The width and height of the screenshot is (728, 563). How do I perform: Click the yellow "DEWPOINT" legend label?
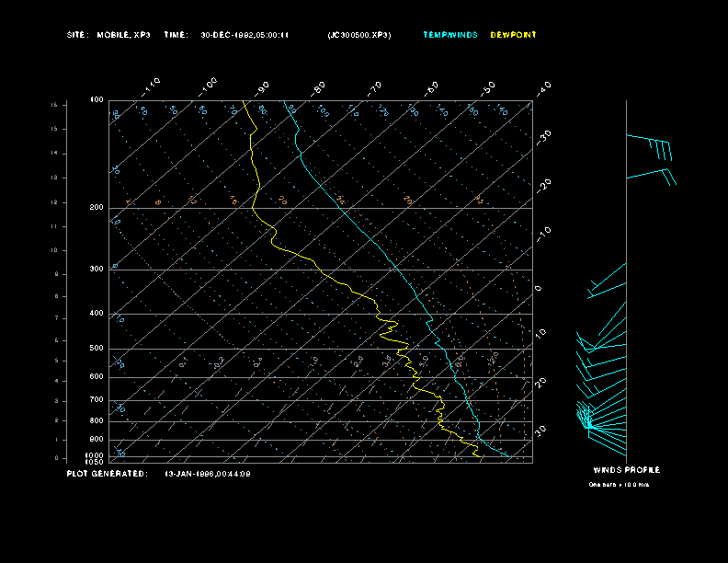pos(514,35)
